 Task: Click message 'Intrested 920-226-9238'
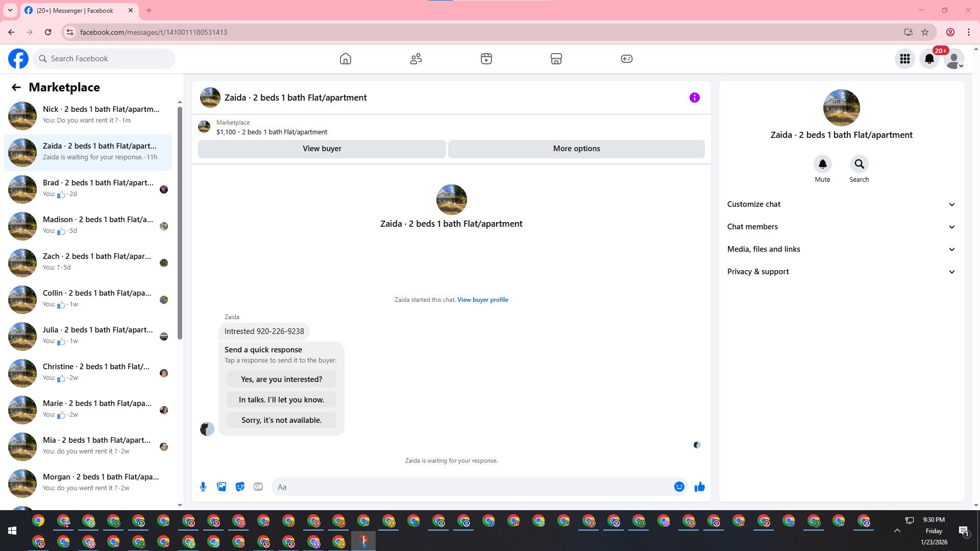coord(264,331)
